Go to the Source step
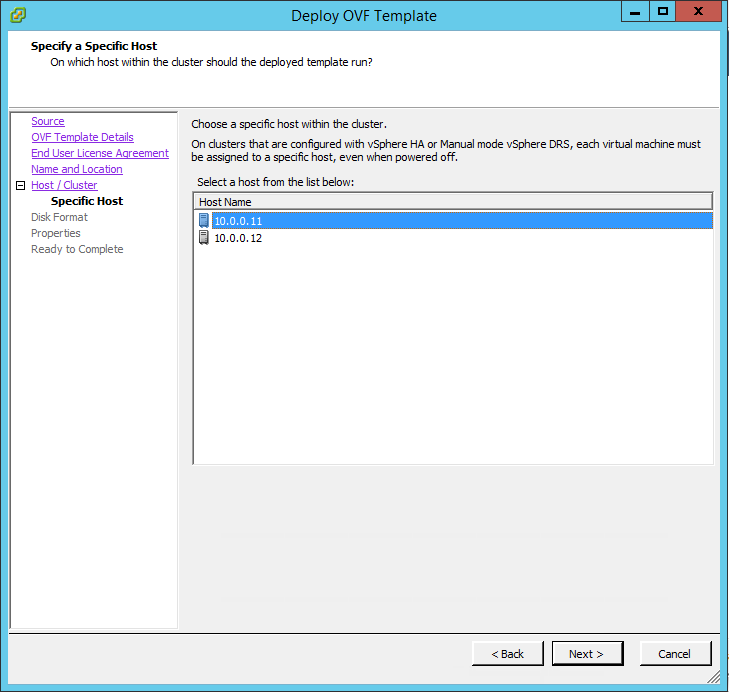 click(x=47, y=121)
